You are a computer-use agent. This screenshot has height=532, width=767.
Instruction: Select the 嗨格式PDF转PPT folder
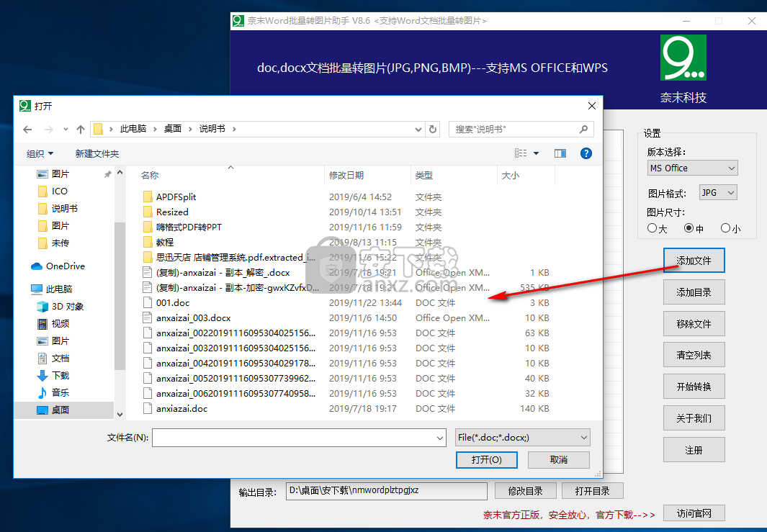point(189,227)
